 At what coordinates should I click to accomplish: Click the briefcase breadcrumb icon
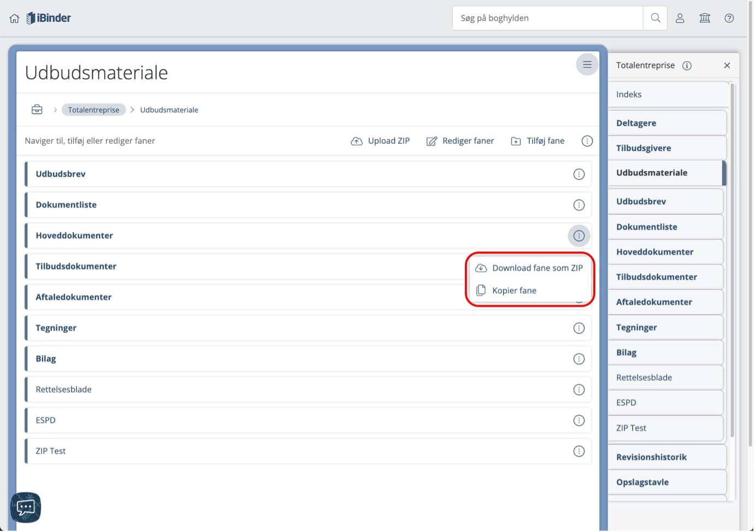coord(37,109)
